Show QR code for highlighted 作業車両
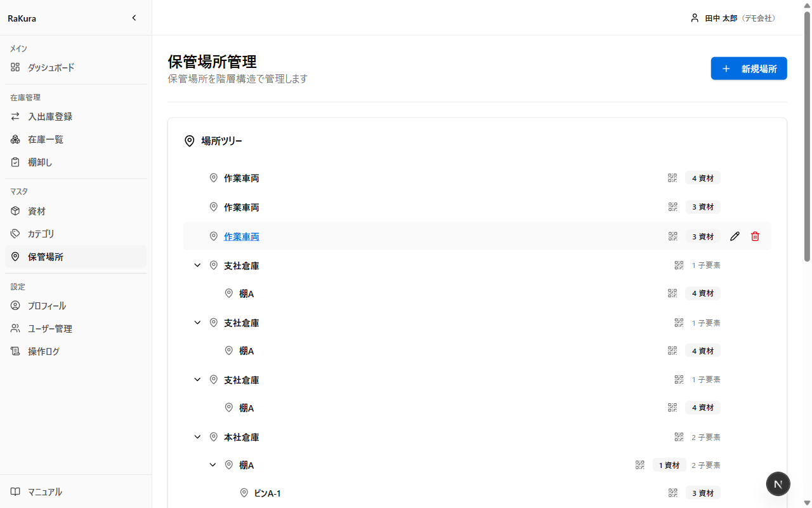 (x=673, y=236)
